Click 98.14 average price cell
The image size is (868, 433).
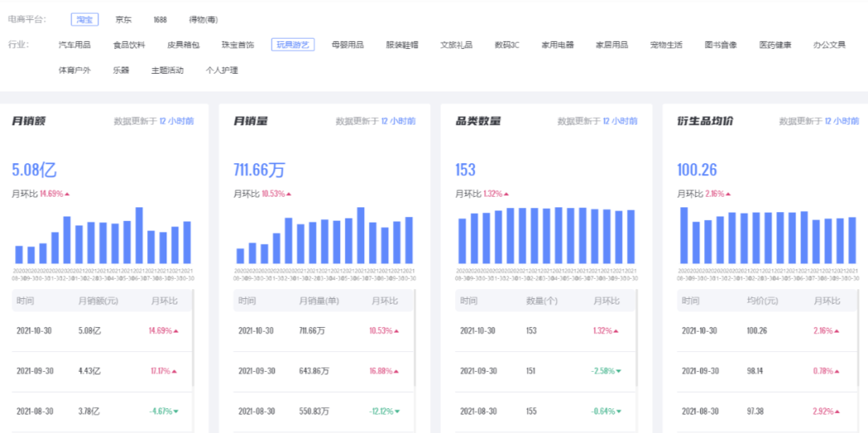pos(755,371)
